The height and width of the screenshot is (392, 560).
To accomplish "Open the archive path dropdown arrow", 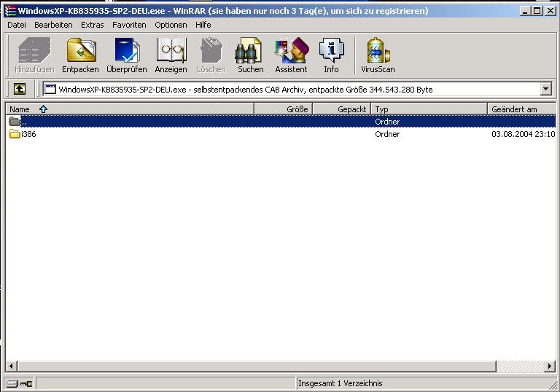I will (545, 89).
